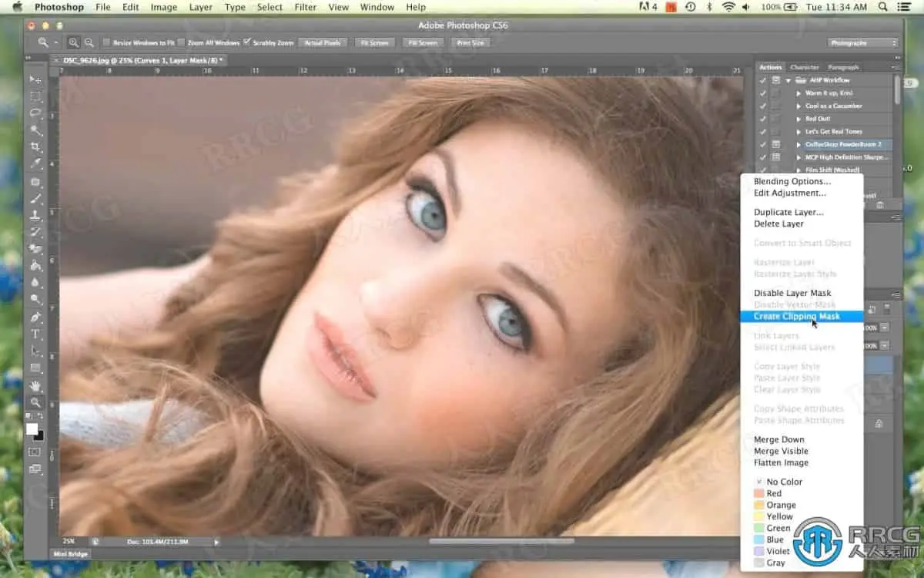Open the Filter menu
The image size is (924, 578).
pos(306,7)
